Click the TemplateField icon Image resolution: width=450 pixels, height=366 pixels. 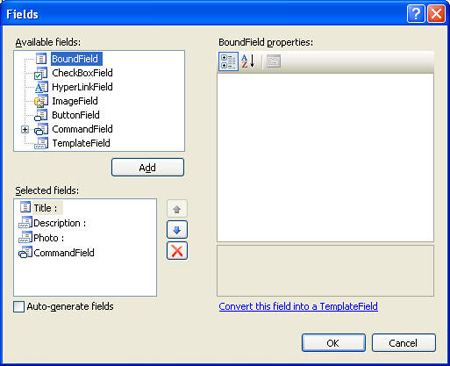41,143
